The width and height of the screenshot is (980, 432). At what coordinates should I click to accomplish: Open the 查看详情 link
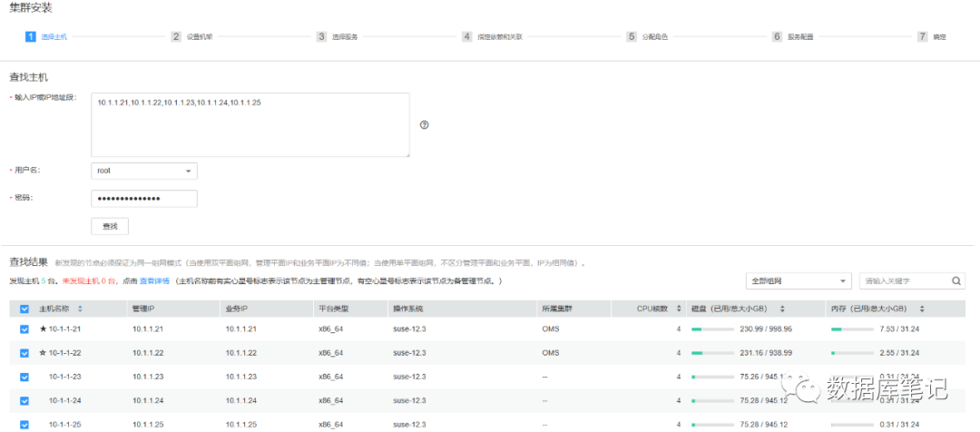tap(154, 281)
